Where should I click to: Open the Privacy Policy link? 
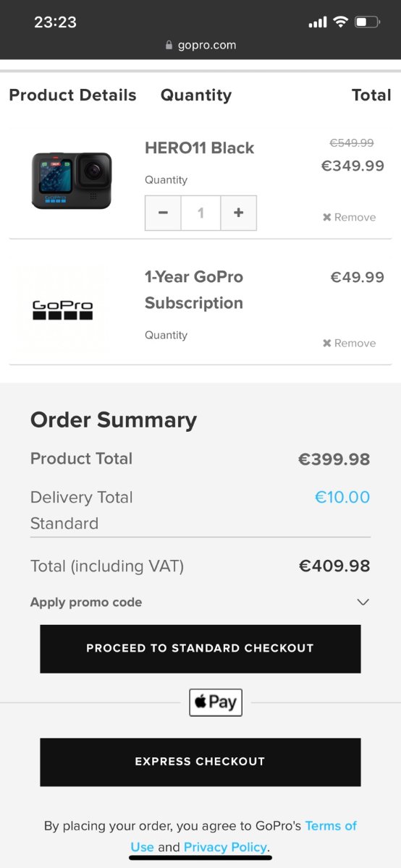pos(225,847)
